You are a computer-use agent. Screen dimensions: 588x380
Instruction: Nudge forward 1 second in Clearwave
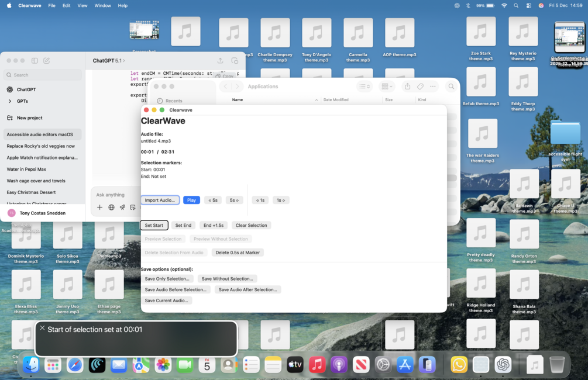[280, 200]
